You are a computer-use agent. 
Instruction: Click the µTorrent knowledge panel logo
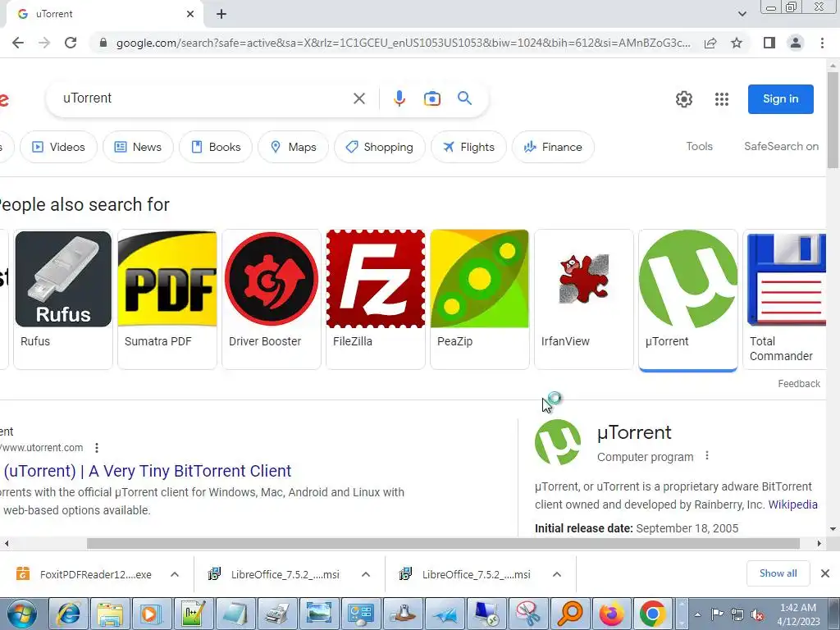point(558,442)
